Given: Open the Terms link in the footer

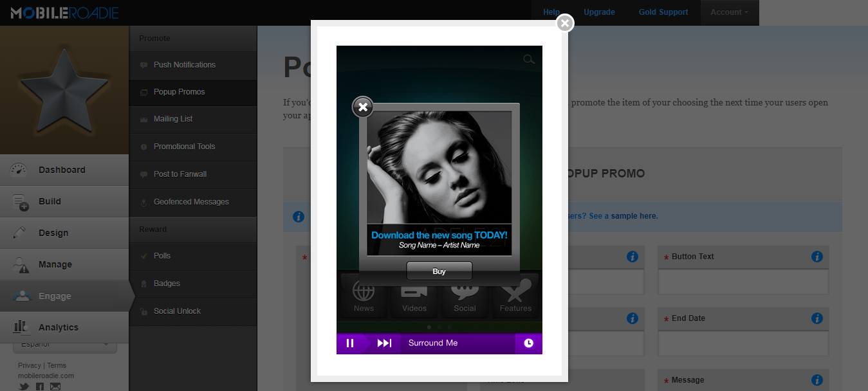Looking at the screenshot, I should 57,365.
